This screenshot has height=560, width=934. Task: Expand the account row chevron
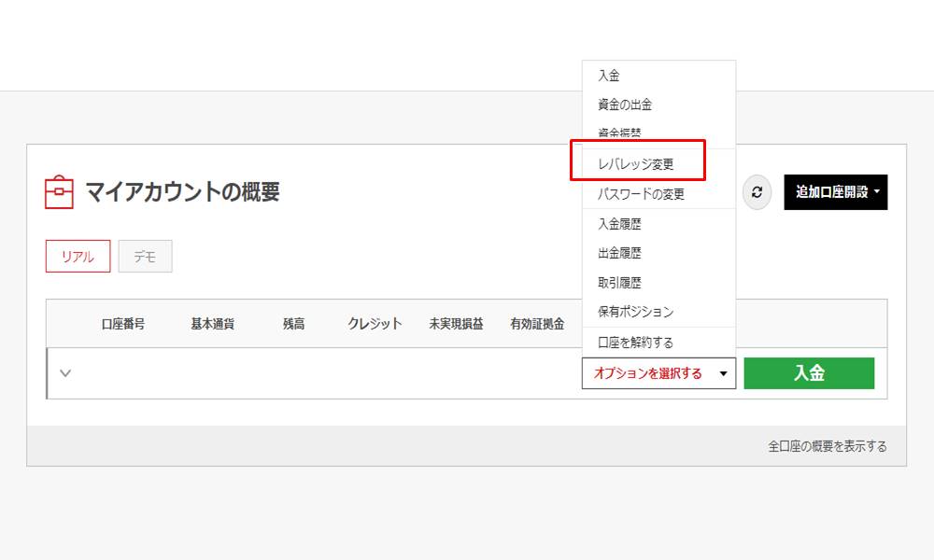pyautogui.click(x=65, y=373)
